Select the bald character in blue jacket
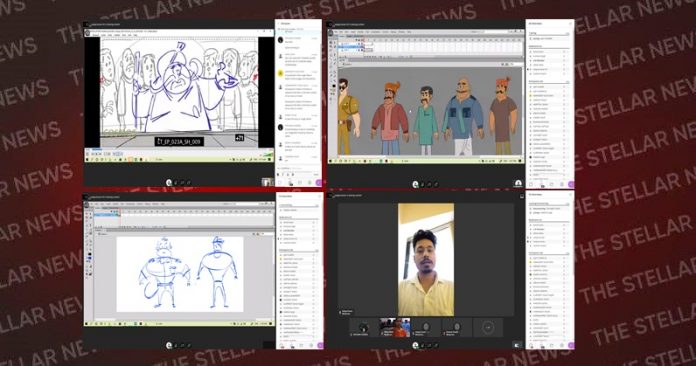This screenshot has height=366, width=696. (x=463, y=115)
